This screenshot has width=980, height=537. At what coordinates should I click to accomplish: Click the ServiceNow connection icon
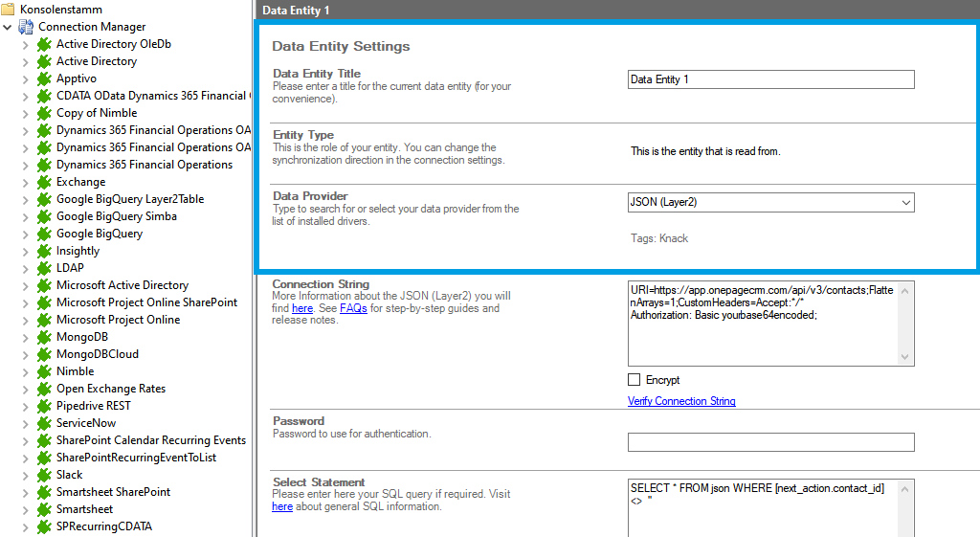point(44,423)
